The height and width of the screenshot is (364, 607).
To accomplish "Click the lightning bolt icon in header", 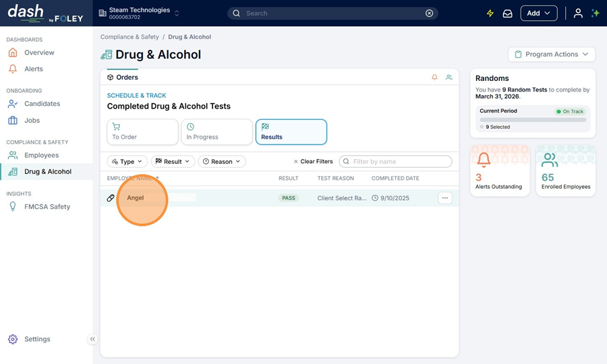I will (x=490, y=13).
